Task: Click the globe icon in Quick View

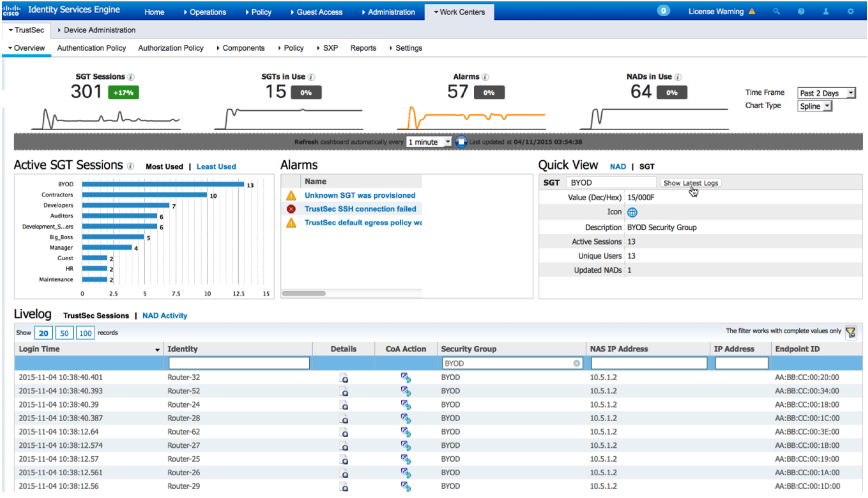Action: point(632,212)
